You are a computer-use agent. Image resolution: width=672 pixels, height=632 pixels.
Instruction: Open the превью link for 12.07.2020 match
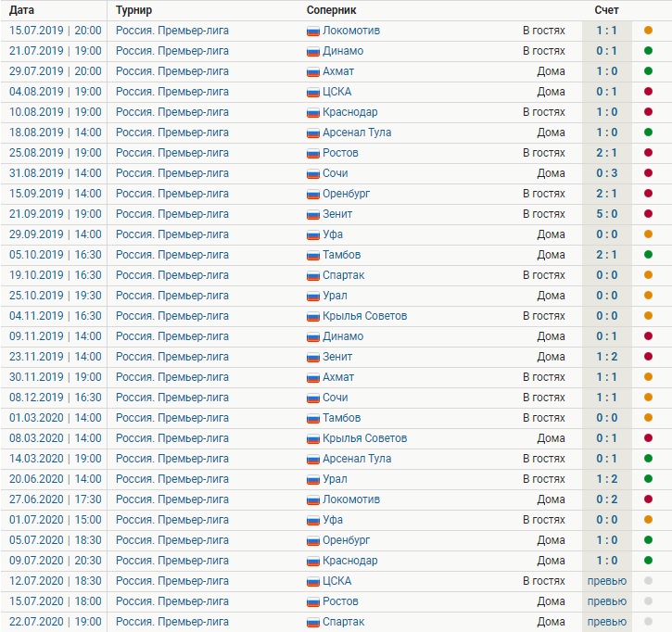tap(607, 581)
